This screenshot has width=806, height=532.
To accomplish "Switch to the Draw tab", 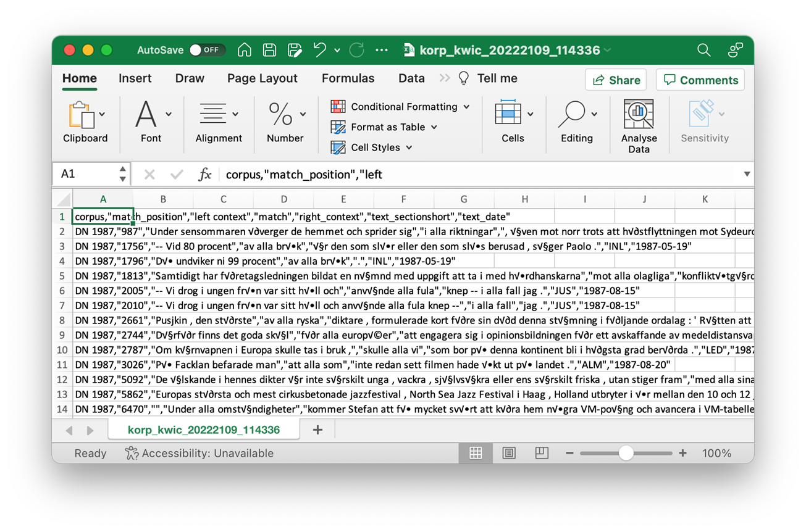I will tap(190, 78).
